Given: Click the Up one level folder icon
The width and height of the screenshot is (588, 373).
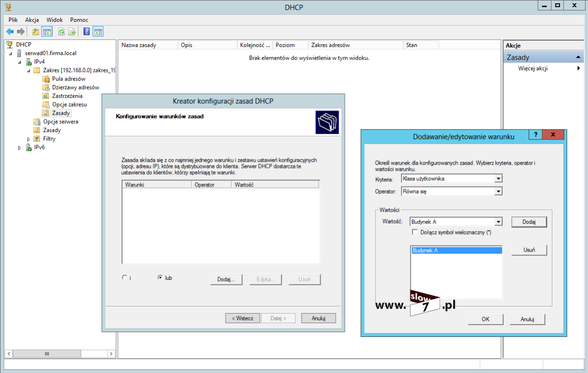Looking at the screenshot, I should click(x=35, y=32).
